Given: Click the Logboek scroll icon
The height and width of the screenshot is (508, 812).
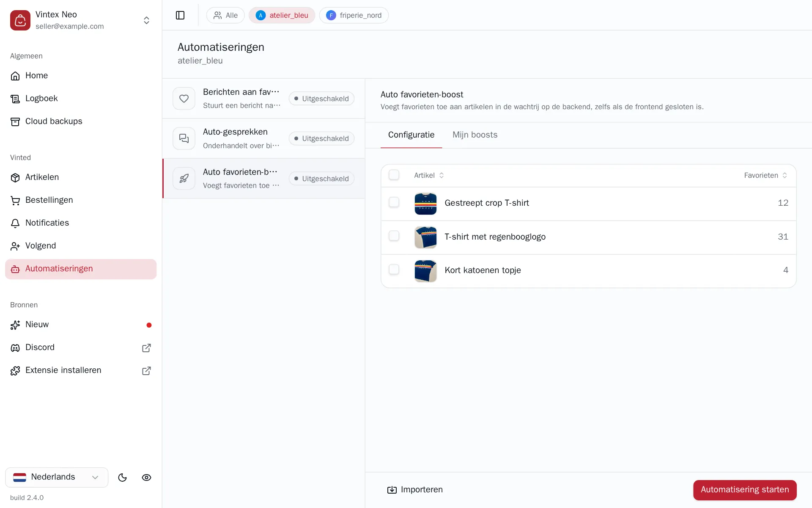Looking at the screenshot, I should pos(15,99).
